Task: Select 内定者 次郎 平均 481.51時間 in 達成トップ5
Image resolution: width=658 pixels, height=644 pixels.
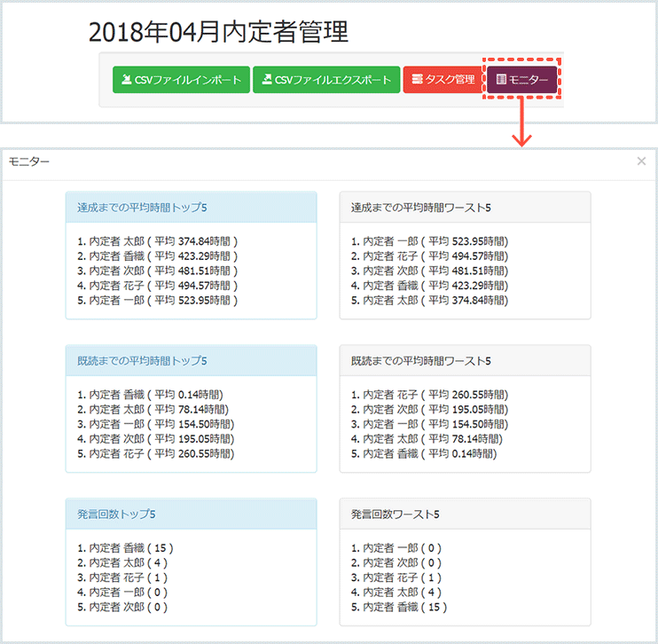Action: tap(158, 271)
